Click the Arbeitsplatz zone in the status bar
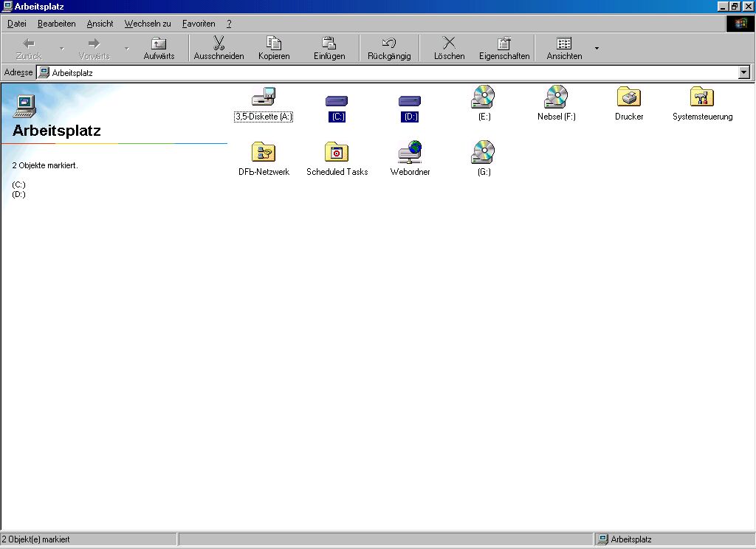 (674, 539)
